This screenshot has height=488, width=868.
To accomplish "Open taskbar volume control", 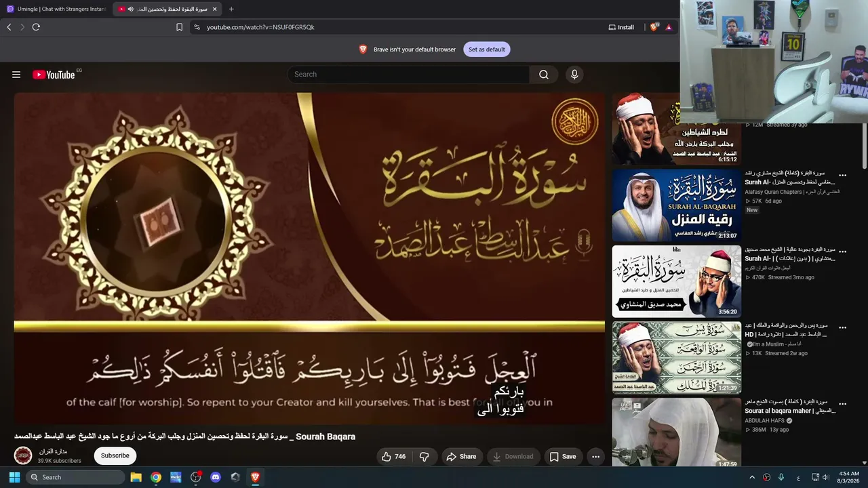I will pos(826,477).
